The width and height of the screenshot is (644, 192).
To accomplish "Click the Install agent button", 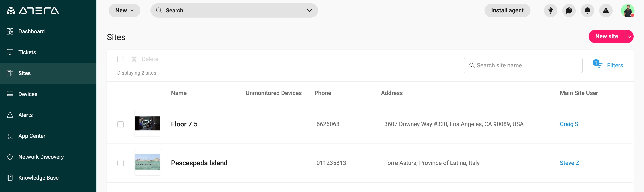I will [x=507, y=11].
